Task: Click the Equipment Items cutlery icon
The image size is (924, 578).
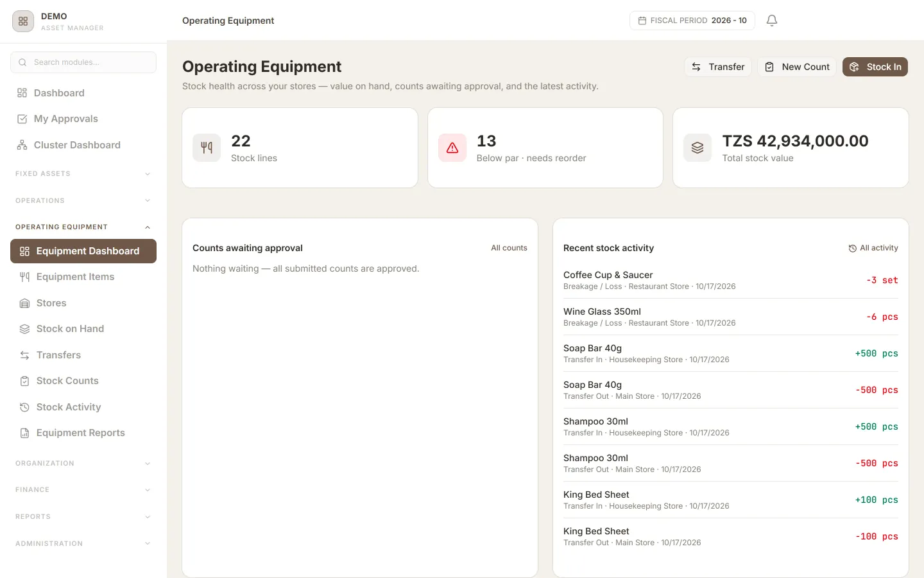Action: coord(24,277)
